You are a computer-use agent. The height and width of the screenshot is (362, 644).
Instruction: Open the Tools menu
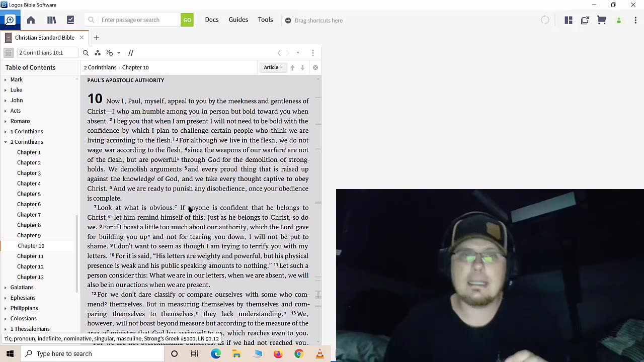point(266,20)
